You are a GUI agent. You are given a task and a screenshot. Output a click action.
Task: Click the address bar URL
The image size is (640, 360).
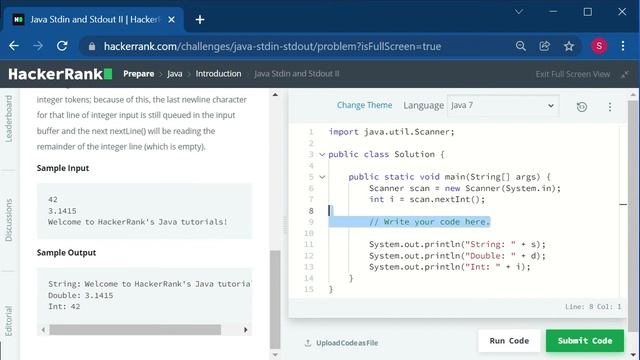click(x=272, y=47)
